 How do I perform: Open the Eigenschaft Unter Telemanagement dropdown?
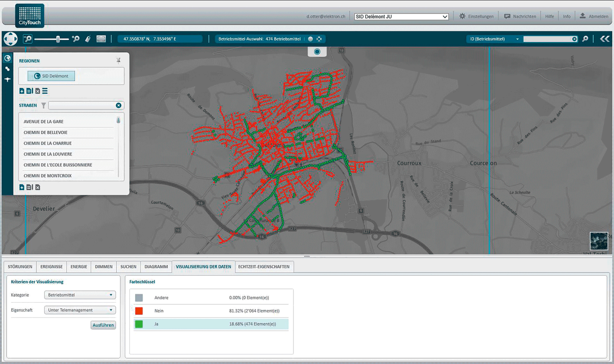click(x=80, y=310)
